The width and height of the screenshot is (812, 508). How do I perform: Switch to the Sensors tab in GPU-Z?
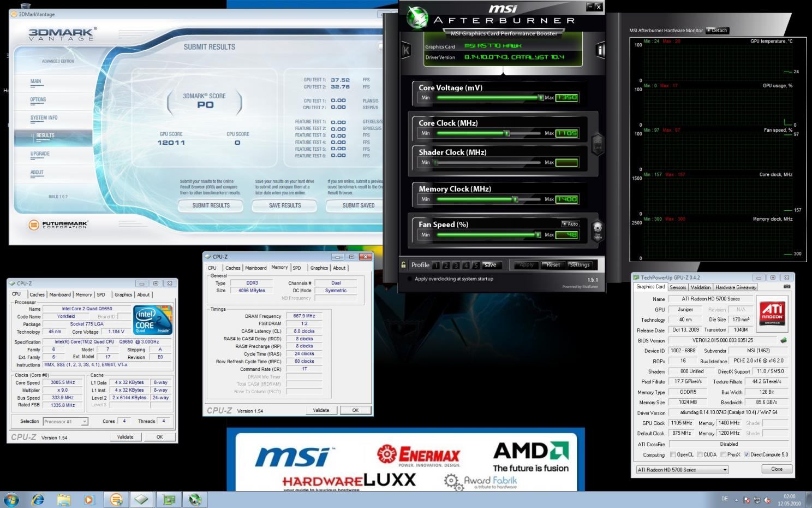678,287
